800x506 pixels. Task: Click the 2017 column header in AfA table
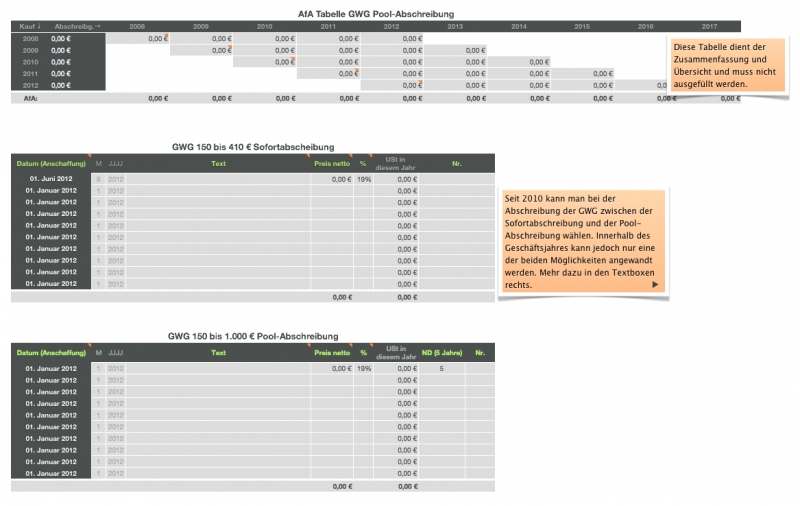(x=709, y=26)
